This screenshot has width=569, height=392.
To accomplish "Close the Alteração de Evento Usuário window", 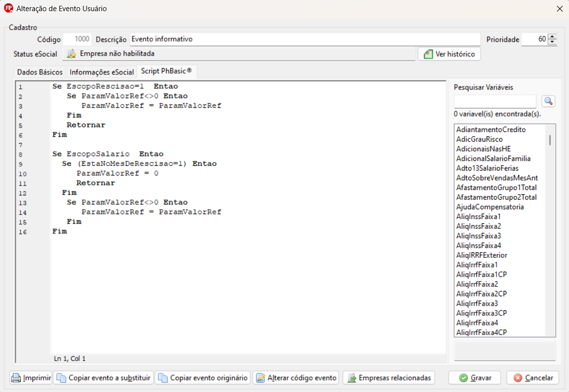I will (x=559, y=8).
